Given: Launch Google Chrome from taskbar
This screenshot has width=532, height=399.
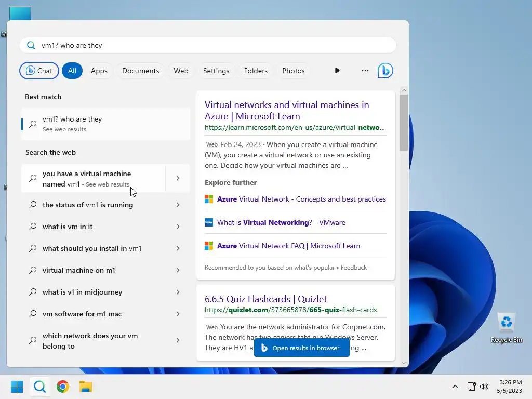Looking at the screenshot, I should pyautogui.click(x=63, y=387).
